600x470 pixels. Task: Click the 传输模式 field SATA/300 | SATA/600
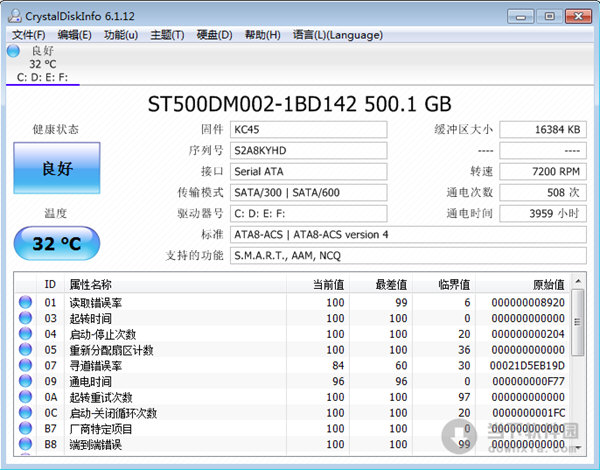pyautogui.click(x=308, y=193)
